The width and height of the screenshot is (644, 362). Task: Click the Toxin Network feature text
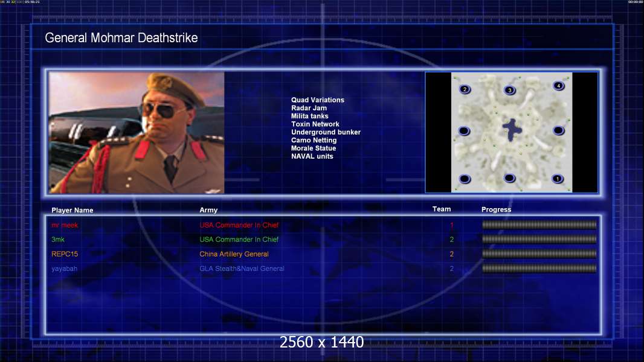coord(315,124)
